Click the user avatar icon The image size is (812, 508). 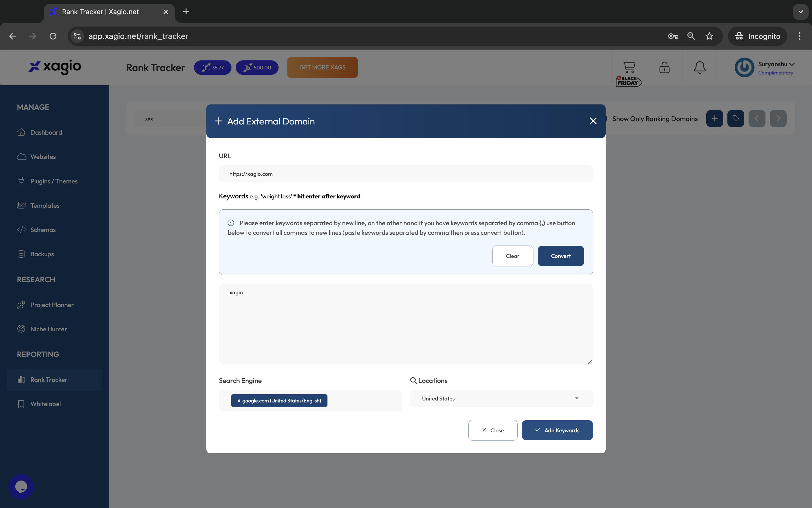coord(744,67)
